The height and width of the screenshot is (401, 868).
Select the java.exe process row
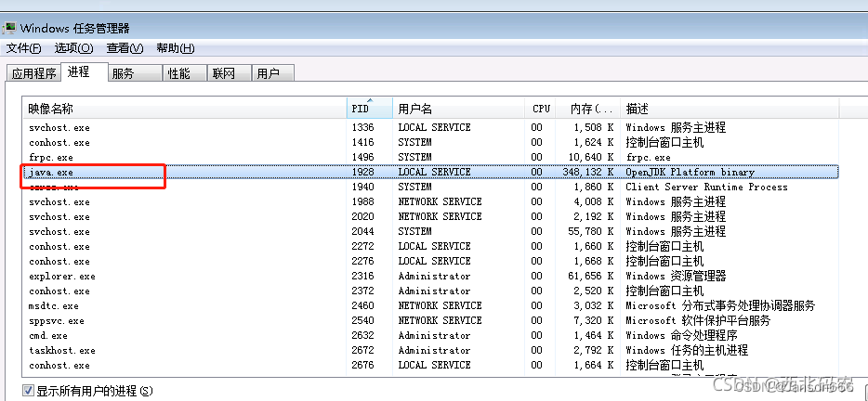tap(430, 172)
